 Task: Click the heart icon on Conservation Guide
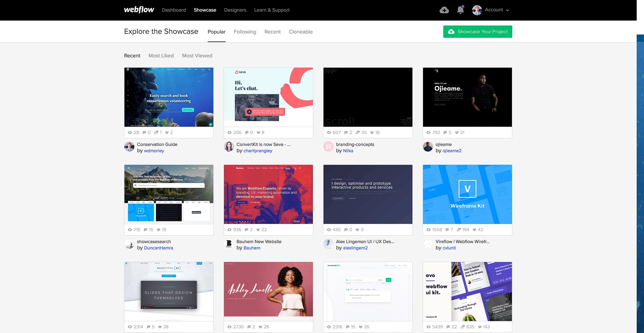coord(167,133)
